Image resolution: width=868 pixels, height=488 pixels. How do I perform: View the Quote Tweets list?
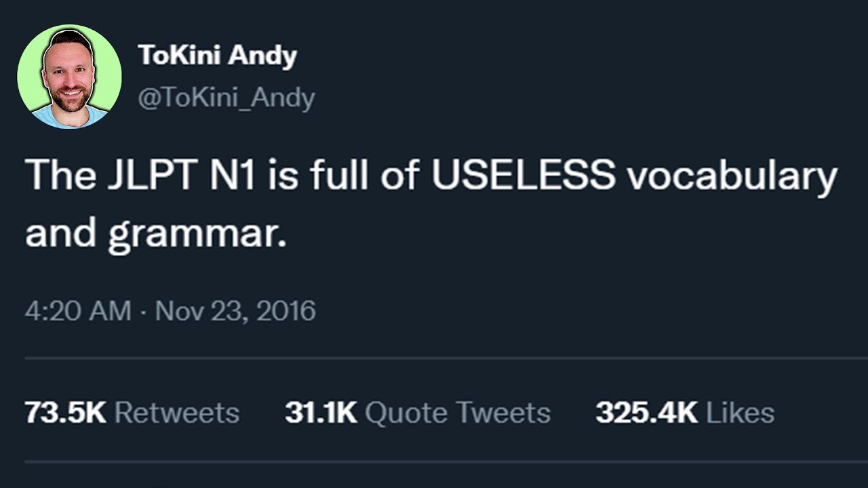tap(458, 413)
